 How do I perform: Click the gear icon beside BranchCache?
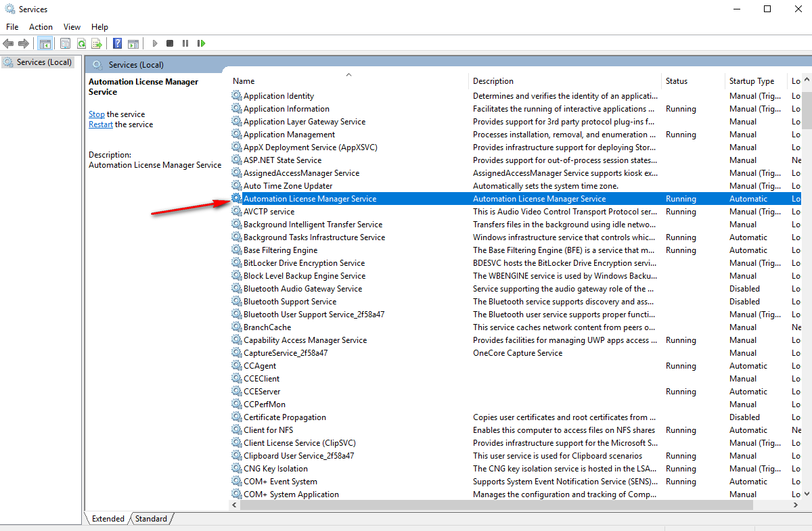click(x=236, y=327)
